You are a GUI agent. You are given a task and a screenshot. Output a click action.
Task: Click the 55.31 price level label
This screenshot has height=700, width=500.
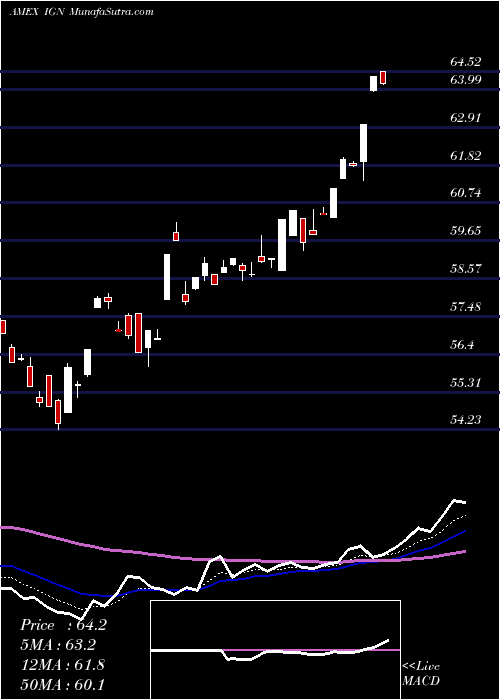(466, 383)
